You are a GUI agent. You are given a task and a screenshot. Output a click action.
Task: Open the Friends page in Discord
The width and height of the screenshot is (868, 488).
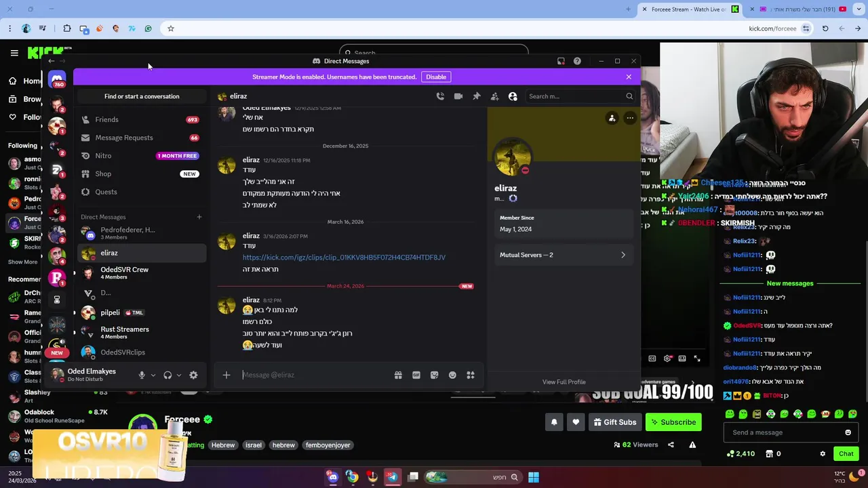(x=142, y=119)
